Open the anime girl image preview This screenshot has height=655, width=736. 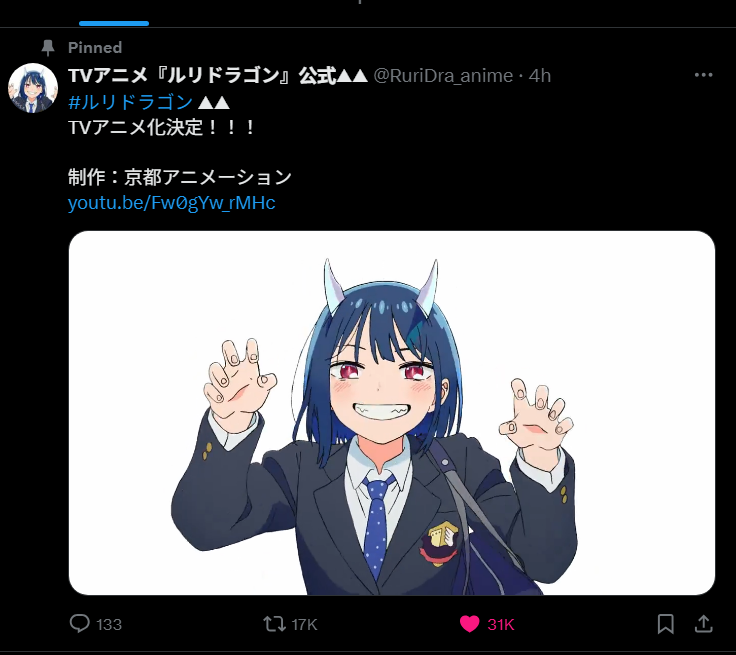tap(392, 413)
